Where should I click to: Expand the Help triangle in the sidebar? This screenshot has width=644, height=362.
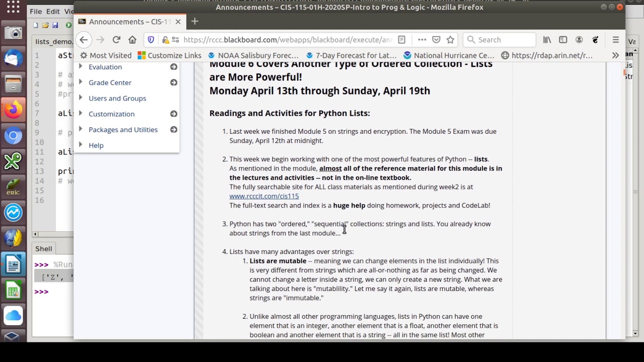80,145
